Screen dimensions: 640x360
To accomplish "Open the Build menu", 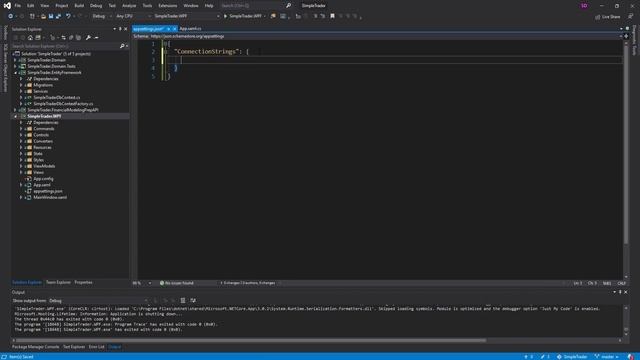I will [79, 6].
